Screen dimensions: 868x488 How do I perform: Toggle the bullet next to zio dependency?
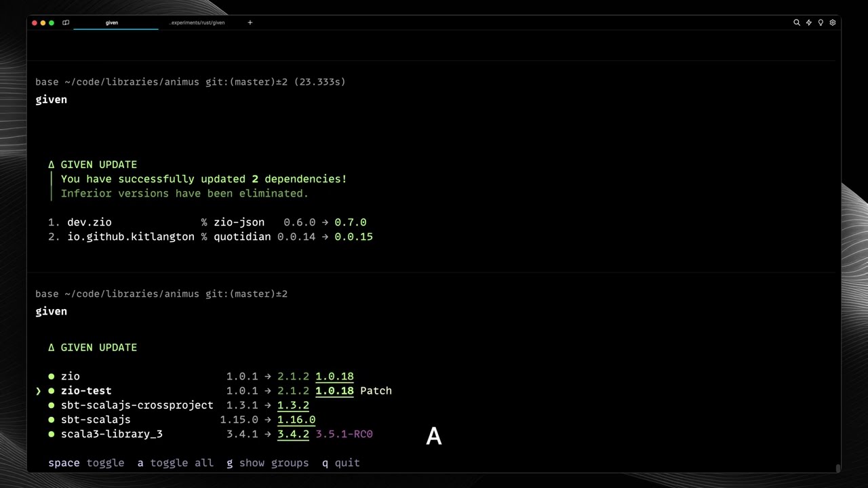pos(52,376)
